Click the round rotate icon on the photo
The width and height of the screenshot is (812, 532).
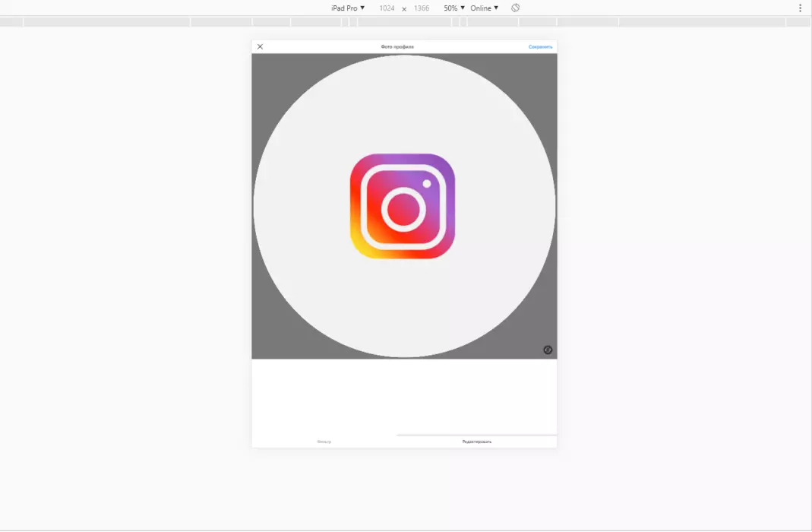(548, 350)
